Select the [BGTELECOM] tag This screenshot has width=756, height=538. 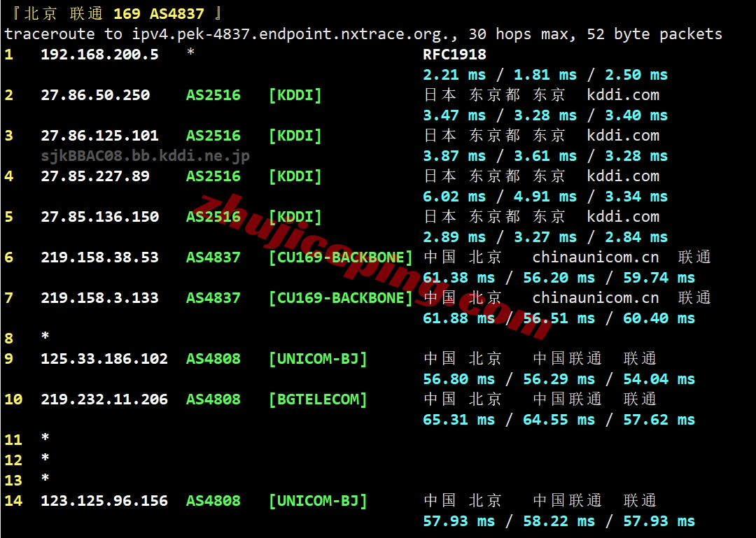coord(318,399)
